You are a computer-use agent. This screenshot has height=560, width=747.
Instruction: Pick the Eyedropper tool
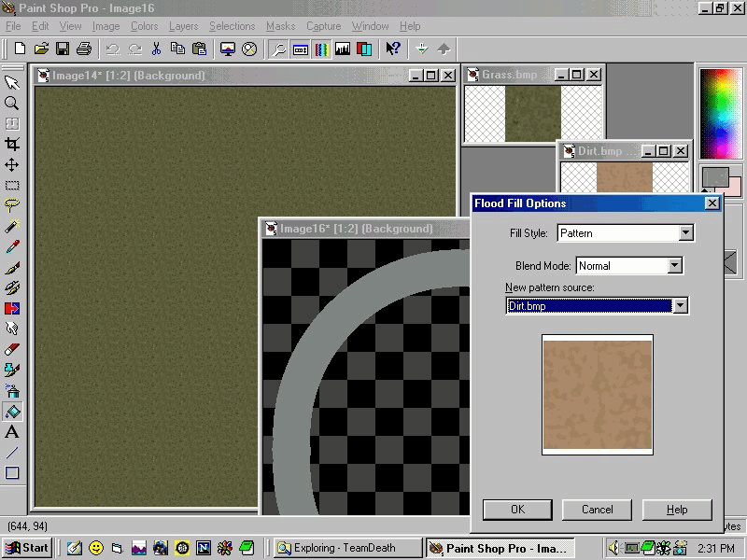point(12,247)
